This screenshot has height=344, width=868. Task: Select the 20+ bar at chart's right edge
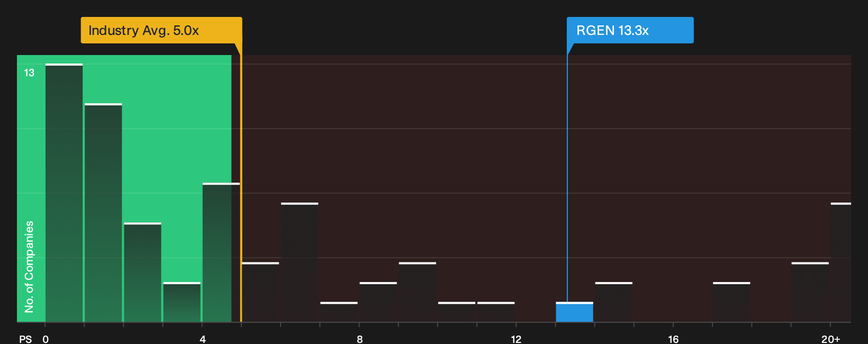tap(841, 262)
